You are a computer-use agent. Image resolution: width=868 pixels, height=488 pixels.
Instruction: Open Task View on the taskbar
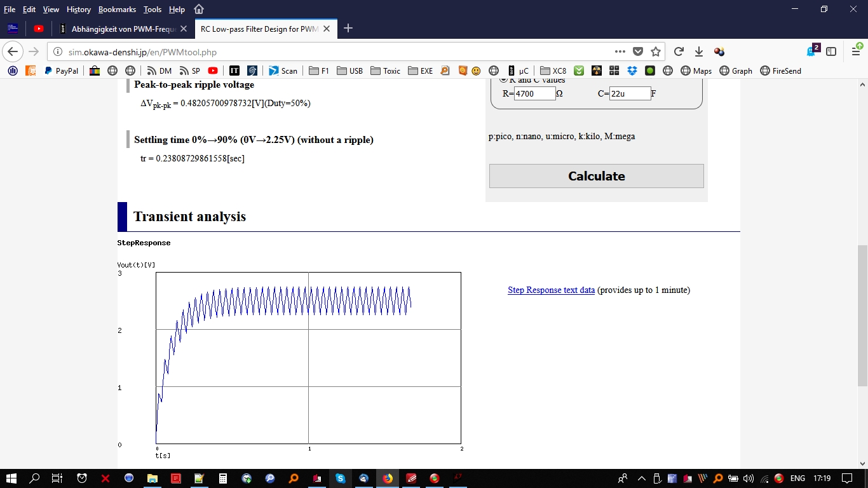(57, 478)
